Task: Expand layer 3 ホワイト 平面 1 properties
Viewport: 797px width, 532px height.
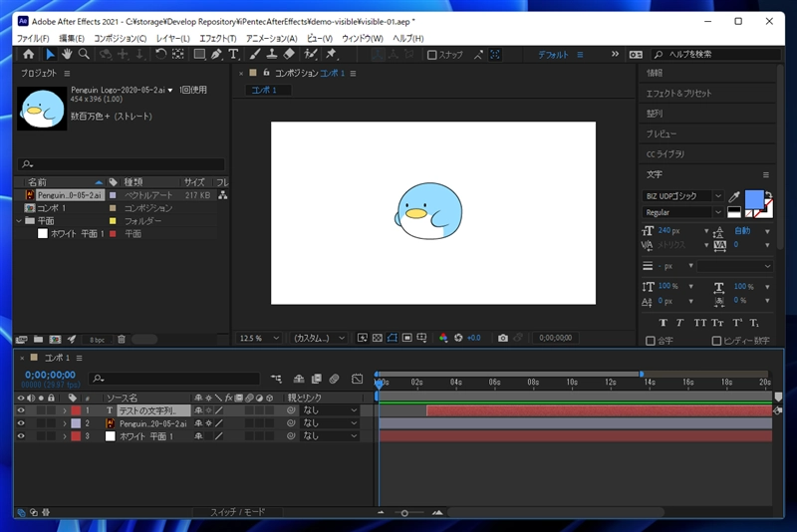Action: pyautogui.click(x=65, y=436)
